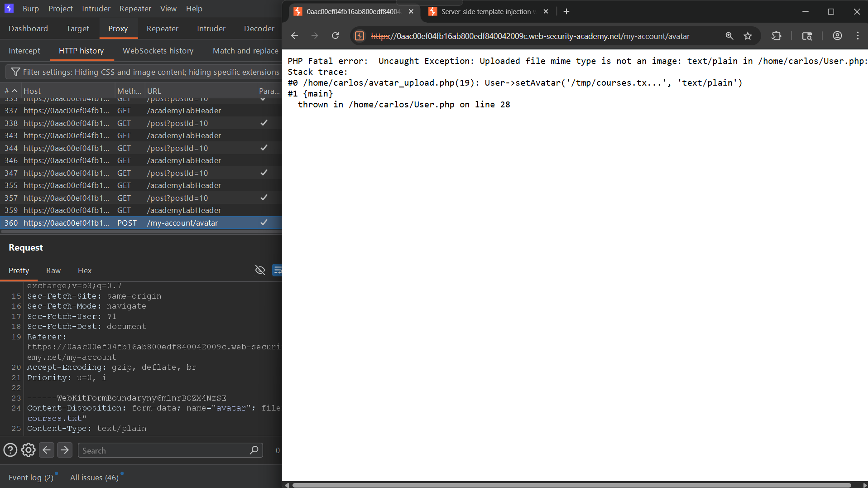Select history row 338 /post?postId=10
The image size is (868, 488).
(141, 123)
